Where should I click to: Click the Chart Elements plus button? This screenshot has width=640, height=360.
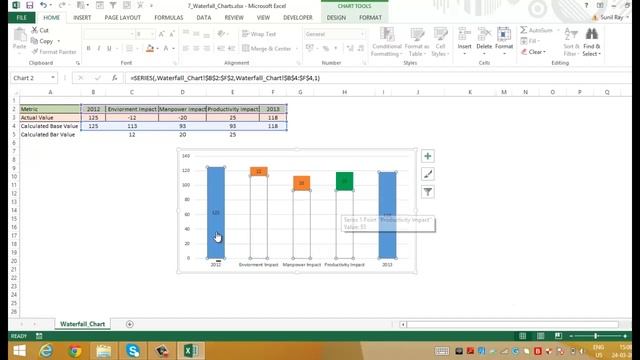(x=427, y=156)
